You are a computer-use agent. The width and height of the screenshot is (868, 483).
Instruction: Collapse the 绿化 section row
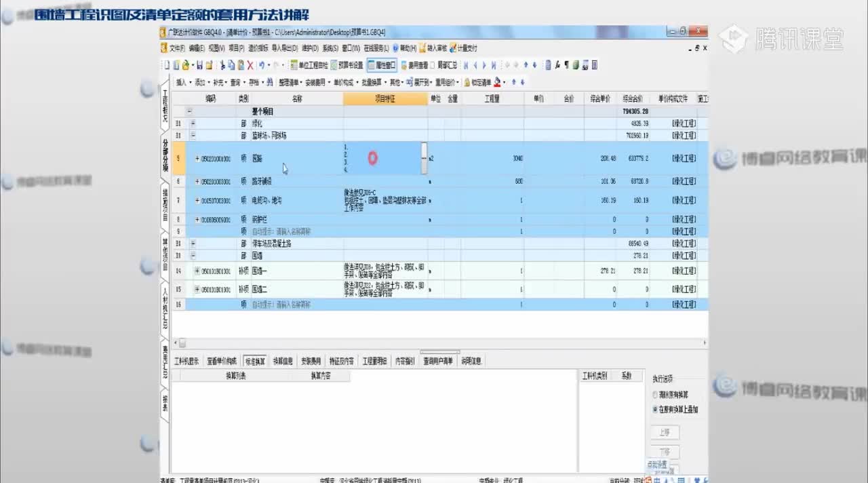coord(193,123)
